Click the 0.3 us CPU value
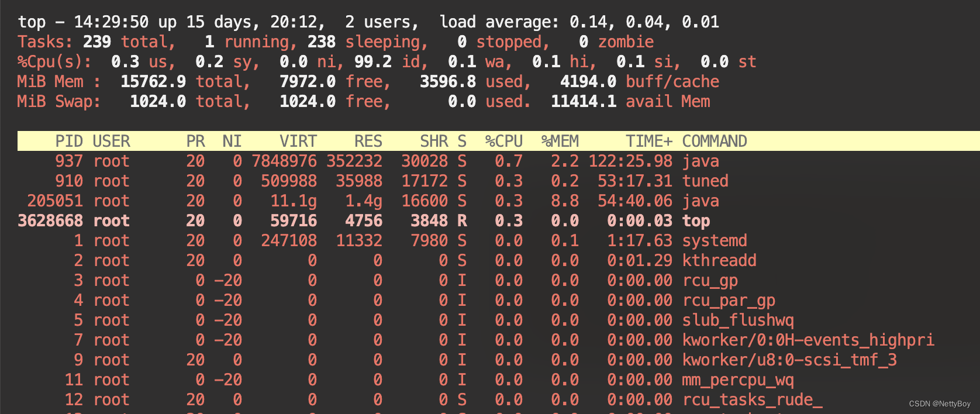 click(125, 62)
